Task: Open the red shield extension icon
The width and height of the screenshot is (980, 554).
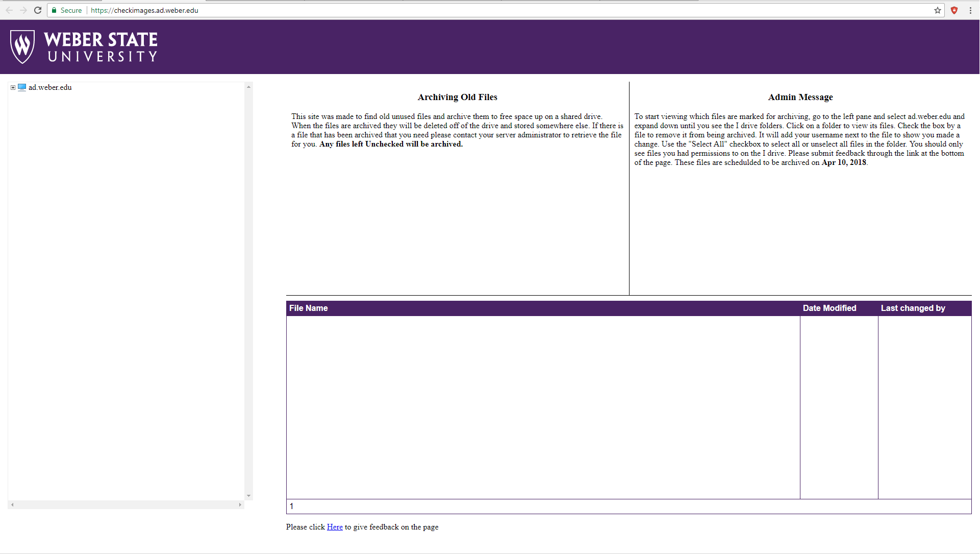Action: [954, 10]
